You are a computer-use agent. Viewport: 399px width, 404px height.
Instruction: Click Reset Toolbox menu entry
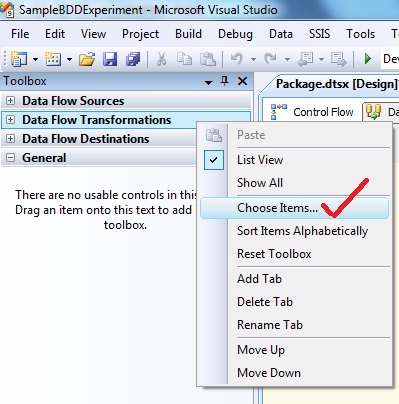(x=295, y=254)
